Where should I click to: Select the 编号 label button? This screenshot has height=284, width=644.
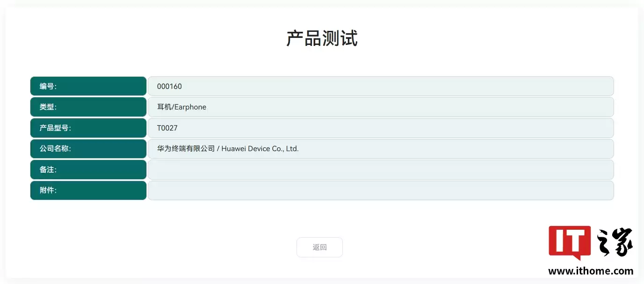[x=88, y=86]
